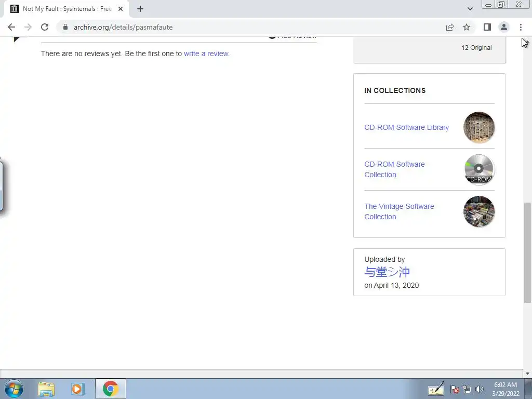Viewport: 532px width, 399px height.
Task: Open the CD-ROM Software Collection link
Action: [394, 169]
